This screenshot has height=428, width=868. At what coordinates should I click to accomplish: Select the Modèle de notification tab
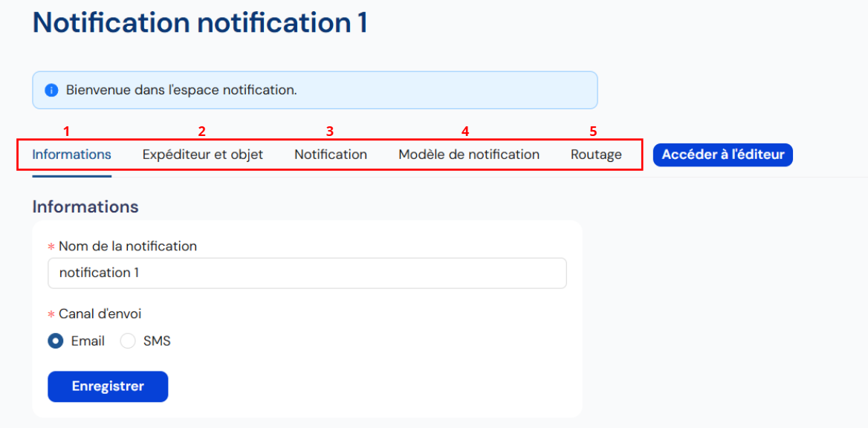pos(469,155)
